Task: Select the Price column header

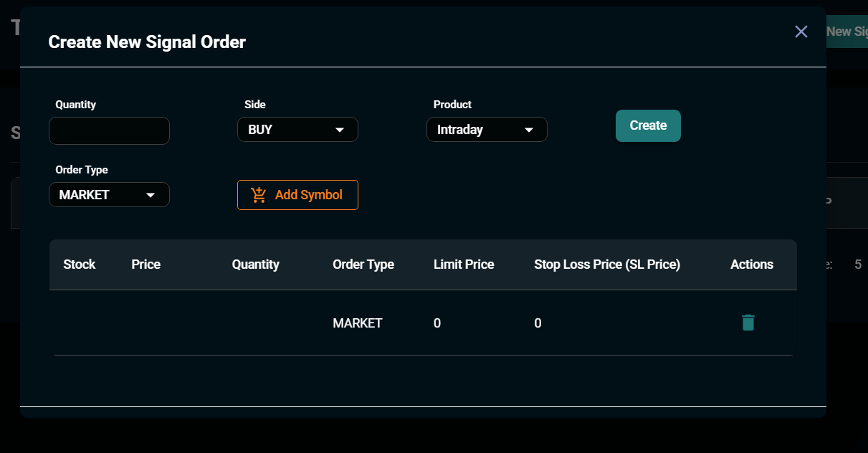Action: coord(146,264)
